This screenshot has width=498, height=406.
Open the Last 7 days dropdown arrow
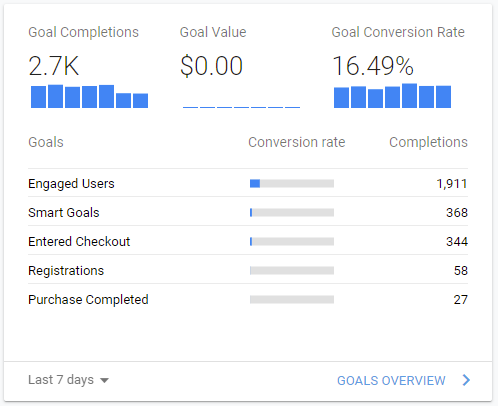pyautogui.click(x=104, y=380)
